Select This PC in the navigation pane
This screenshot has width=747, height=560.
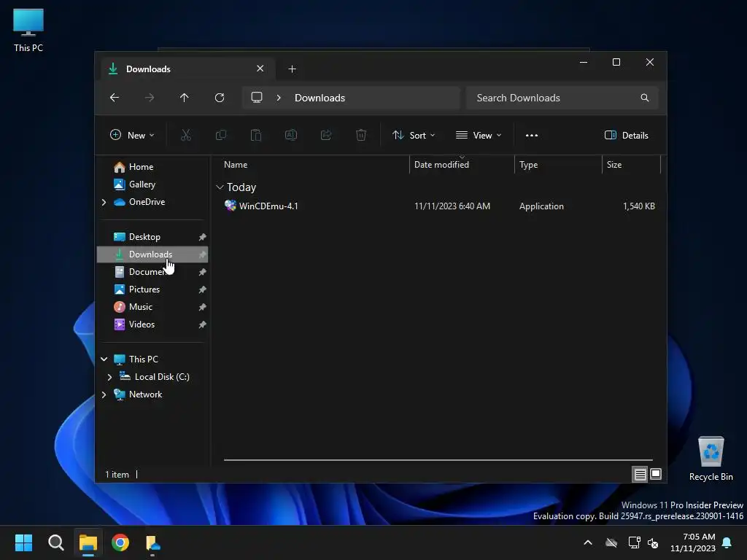(144, 359)
